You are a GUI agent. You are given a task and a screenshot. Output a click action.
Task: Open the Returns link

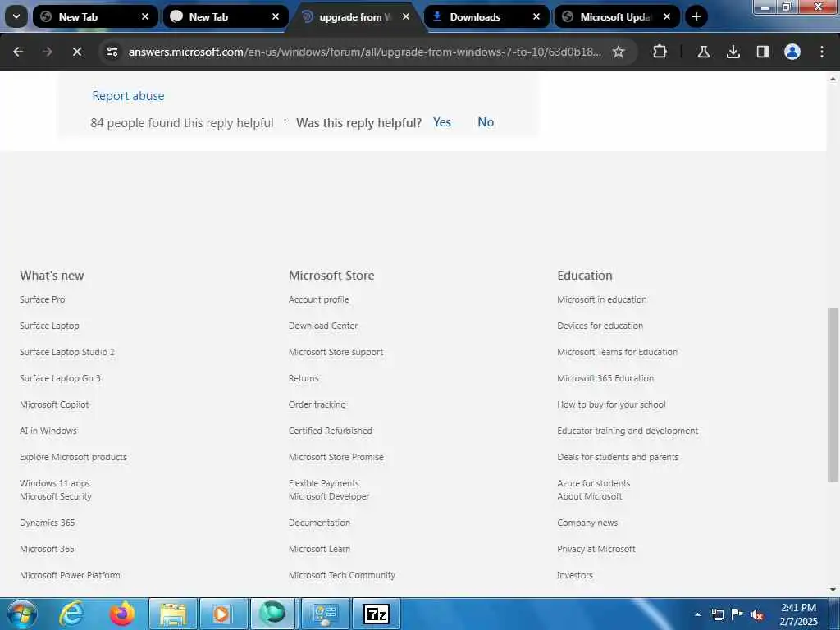coord(304,378)
